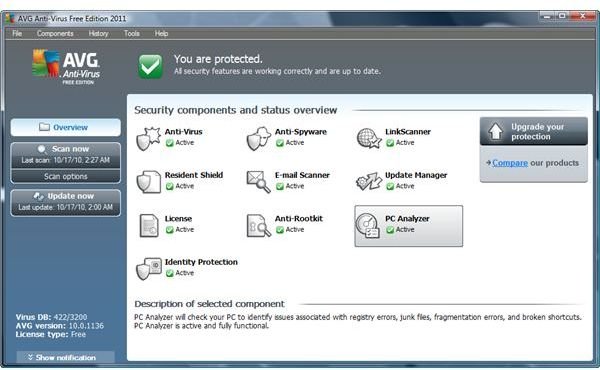This screenshot has height=370, width=600.
Task: Open the Update Manager gear icon
Action: click(x=369, y=181)
